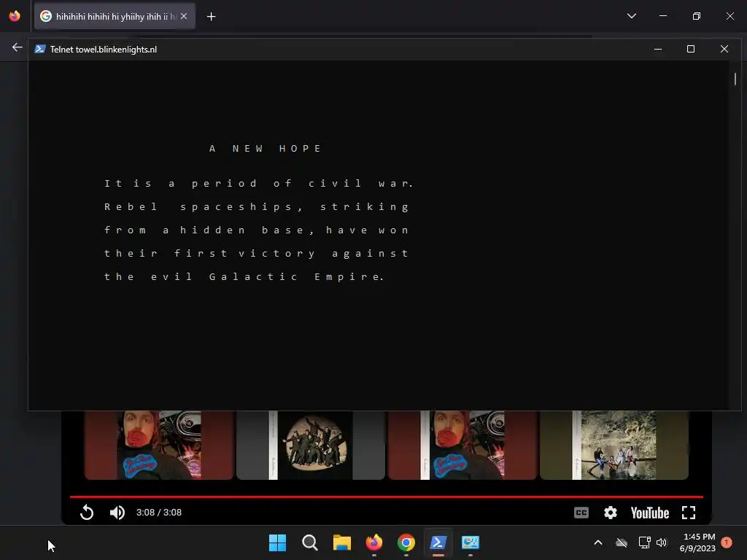This screenshot has height=560, width=747.
Task: Minimize the Telnet window
Action: (658, 49)
